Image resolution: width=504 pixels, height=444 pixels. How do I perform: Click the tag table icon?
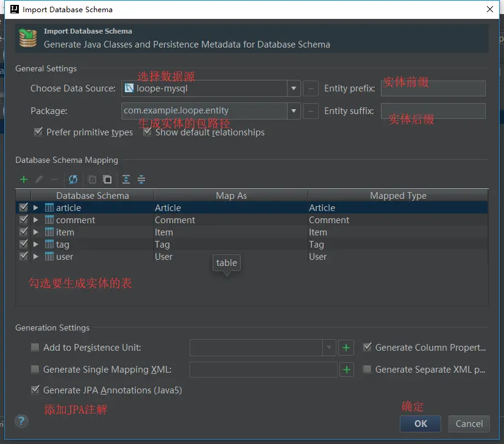pos(49,244)
